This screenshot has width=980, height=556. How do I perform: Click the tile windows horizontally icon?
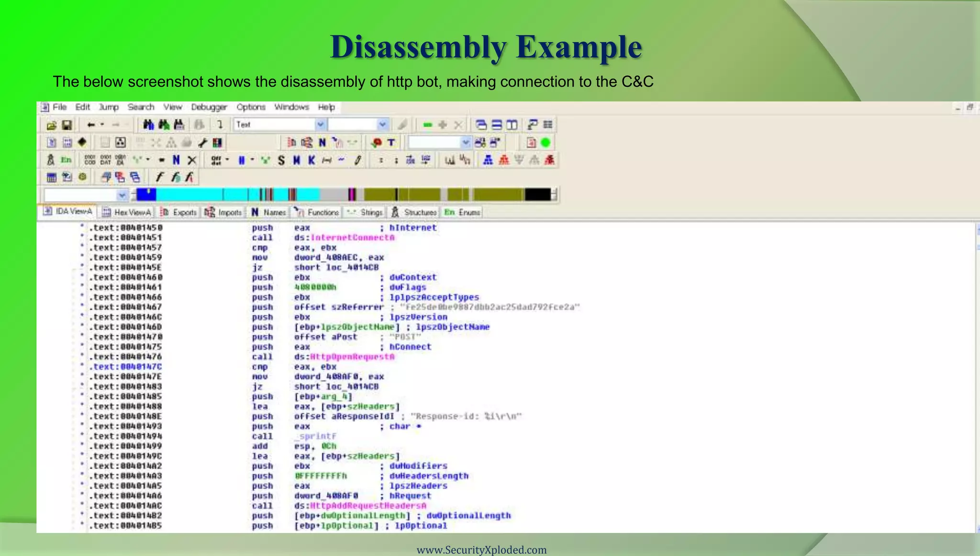pyautogui.click(x=497, y=125)
